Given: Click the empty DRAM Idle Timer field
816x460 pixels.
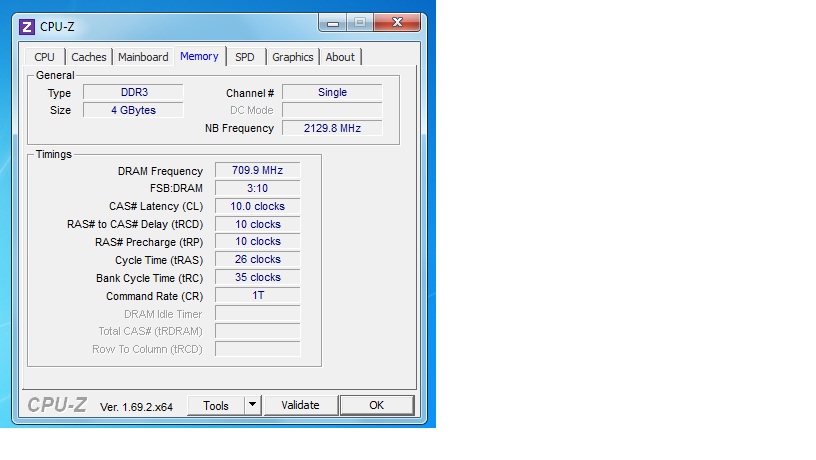Looking at the screenshot, I should coord(258,313).
